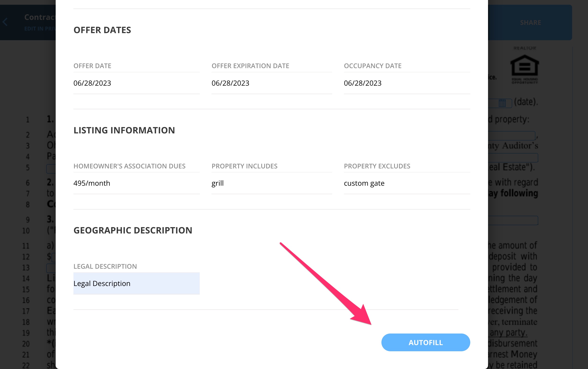588x369 pixels.
Task: Open the Offer Date field calendar
Action: click(x=137, y=83)
